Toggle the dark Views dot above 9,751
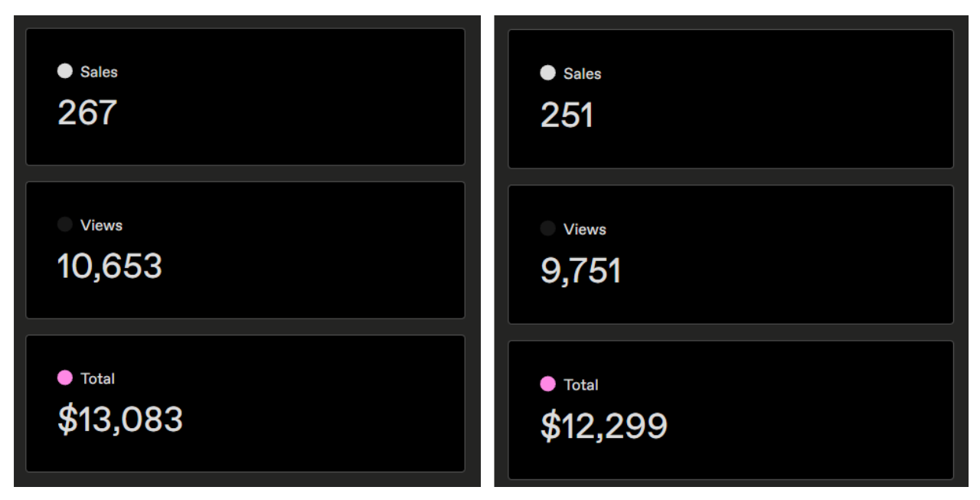The height and width of the screenshot is (500, 980). click(547, 228)
